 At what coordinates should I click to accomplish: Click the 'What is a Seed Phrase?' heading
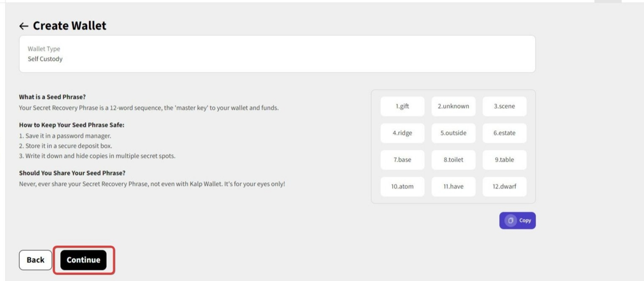coord(52,97)
